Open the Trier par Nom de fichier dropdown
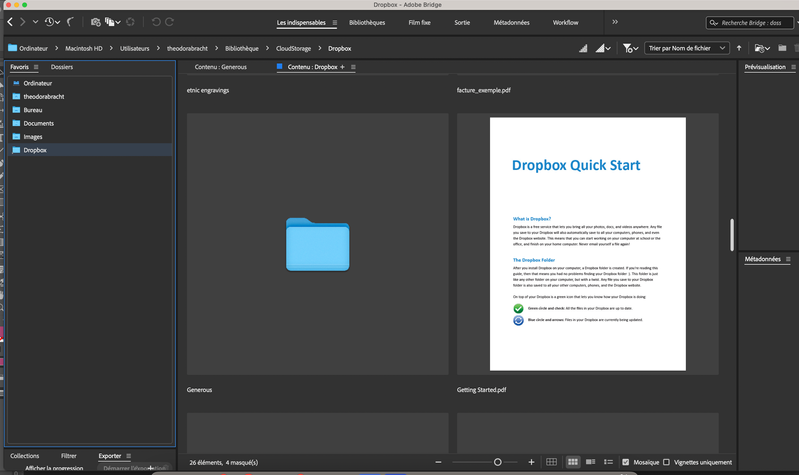This screenshot has width=799, height=475. pyautogui.click(x=686, y=48)
